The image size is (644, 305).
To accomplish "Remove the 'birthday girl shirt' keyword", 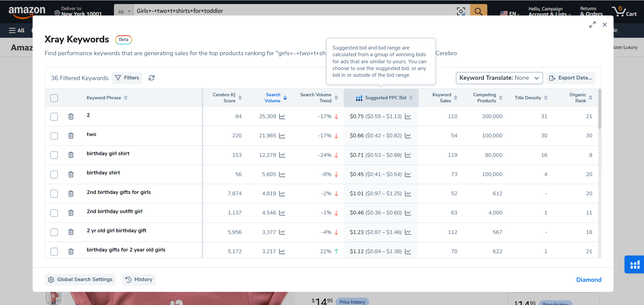I will coord(71,155).
